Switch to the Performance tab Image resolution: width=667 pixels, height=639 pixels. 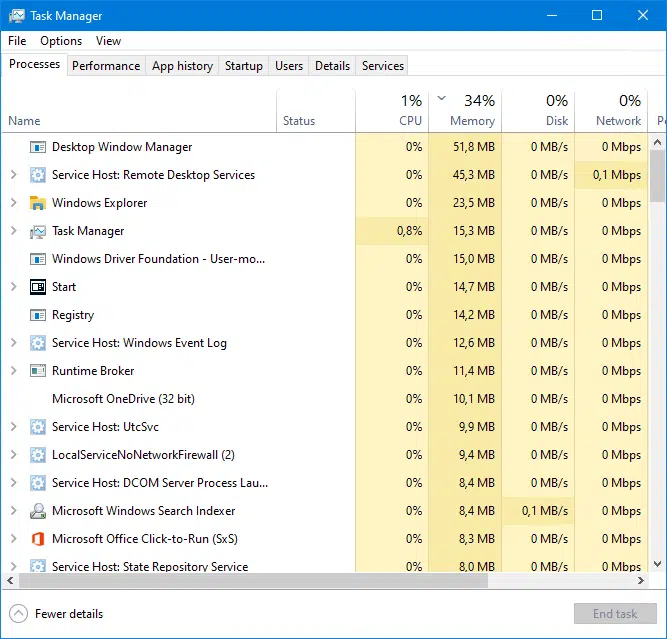[x=106, y=66]
